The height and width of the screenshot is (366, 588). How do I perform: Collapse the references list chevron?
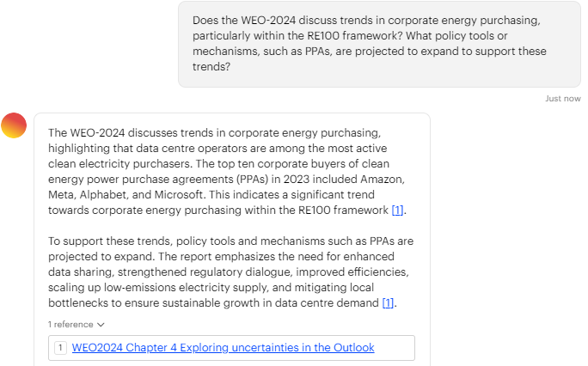pyautogui.click(x=101, y=325)
